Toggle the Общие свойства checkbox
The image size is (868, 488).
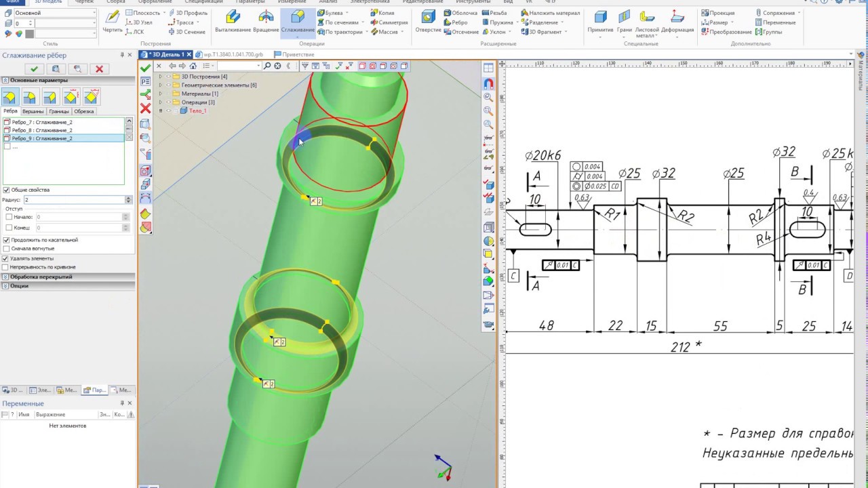[x=7, y=190]
